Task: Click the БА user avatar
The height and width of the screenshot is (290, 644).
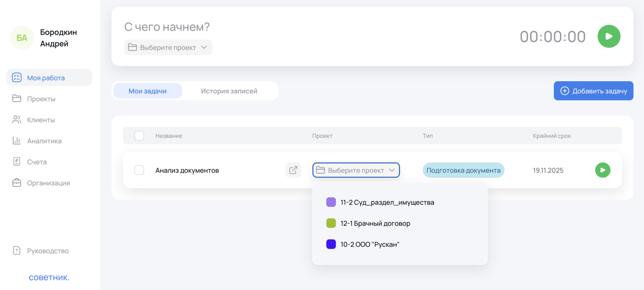Action: coord(22,38)
